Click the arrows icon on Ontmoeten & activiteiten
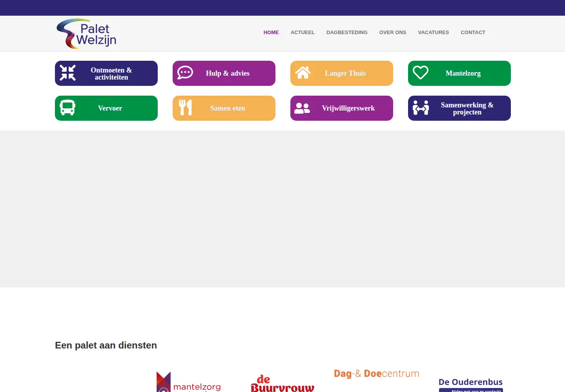This screenshot has width=565, height=392. (67, 73)
